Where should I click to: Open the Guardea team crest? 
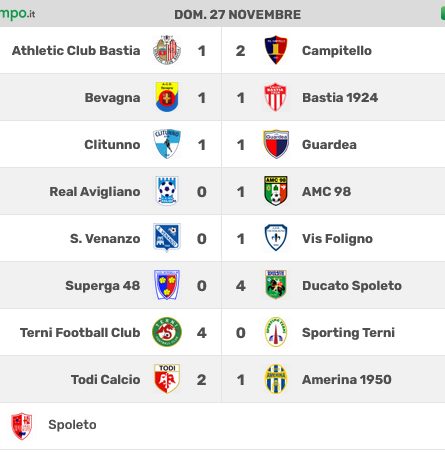pyautogui.click(x=276, y=144)
